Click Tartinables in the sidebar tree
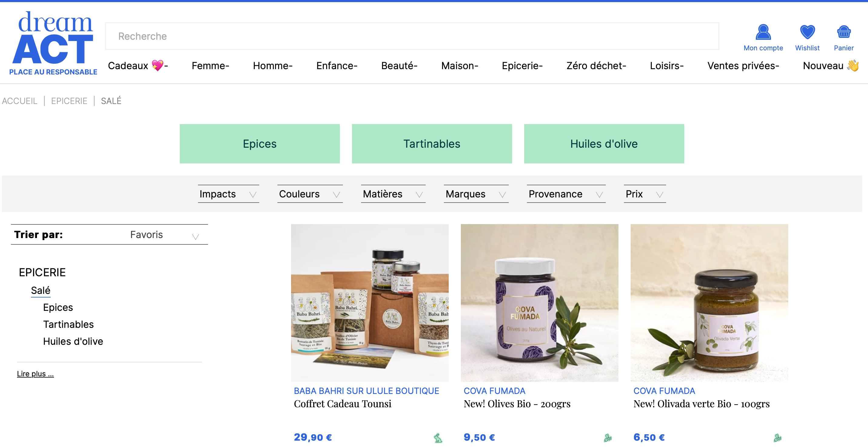Image resolution: width=868 pixels, height=447 pixels. pos(69,324)
